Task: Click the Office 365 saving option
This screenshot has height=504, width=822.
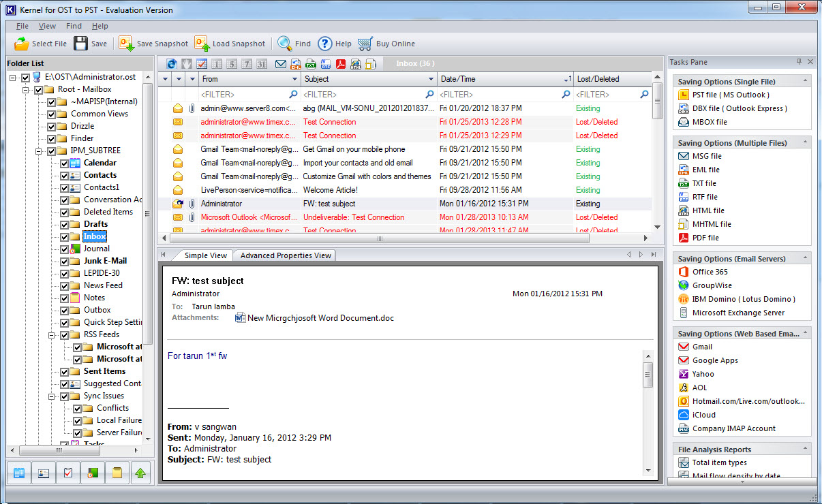Action: 710,272
